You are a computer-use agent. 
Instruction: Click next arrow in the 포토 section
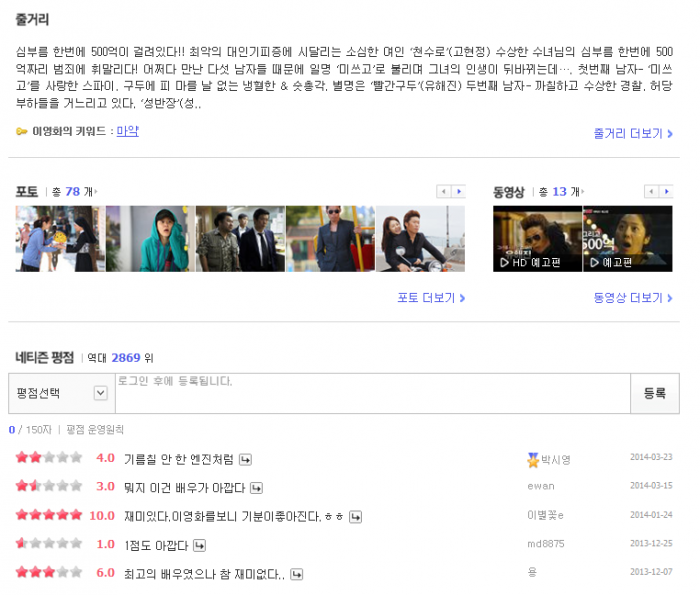[458, 191]
